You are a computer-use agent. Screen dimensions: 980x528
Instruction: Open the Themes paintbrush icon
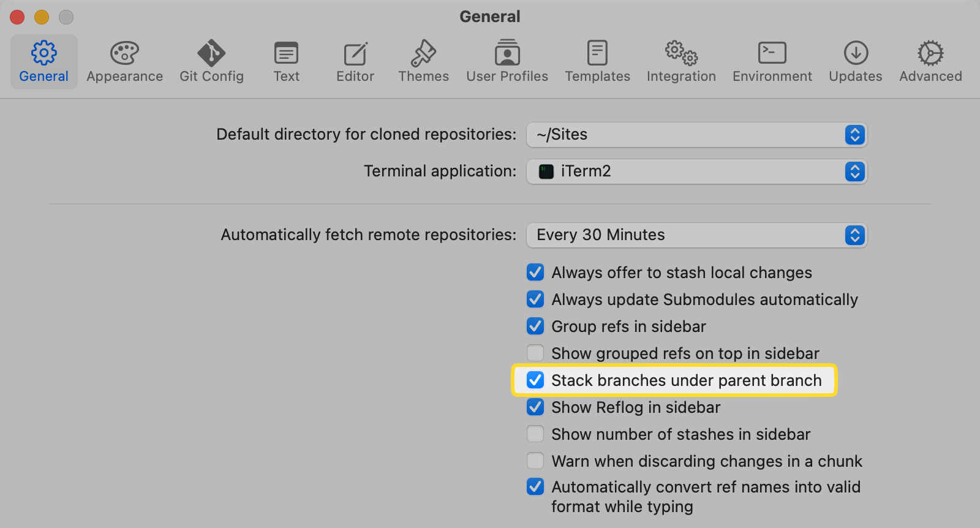(423, 53)
